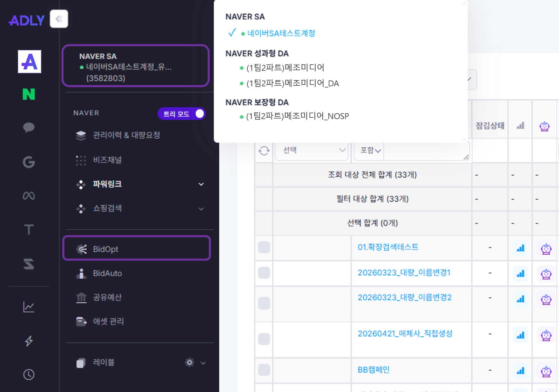Check the box for 20260323_대량_이름변경1
Viewport: 559px width, 392px height.
click(264, 273)
